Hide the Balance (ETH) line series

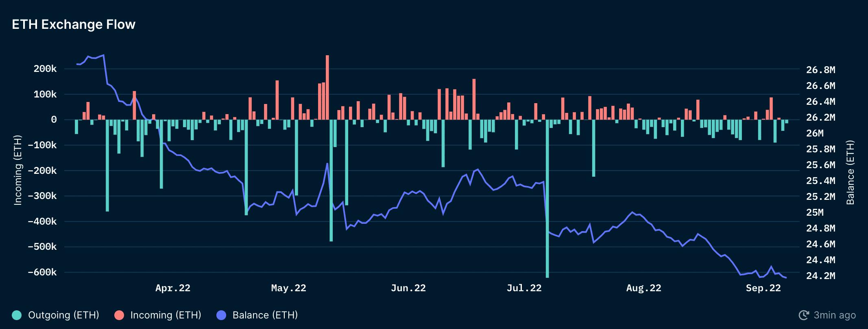pos(265,315)
